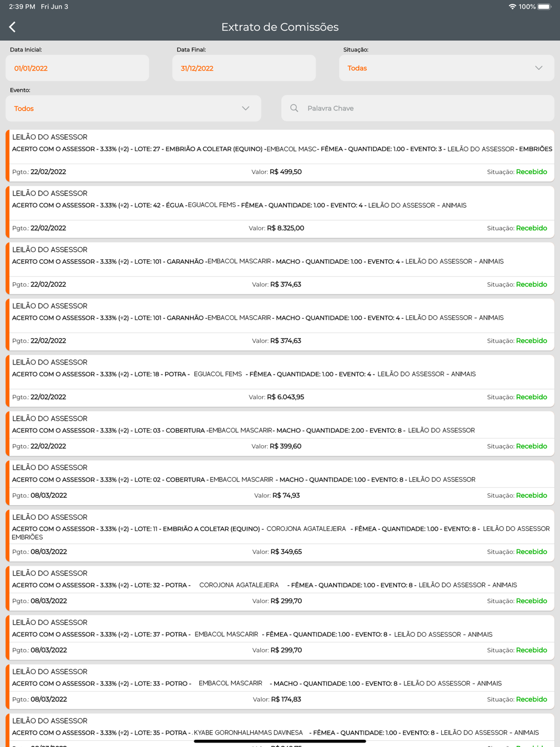Image resolution: width=560 pixels, height=747 pixels.
Task: Open the LOTE: 18 potra commission entry
Action: 280,381
